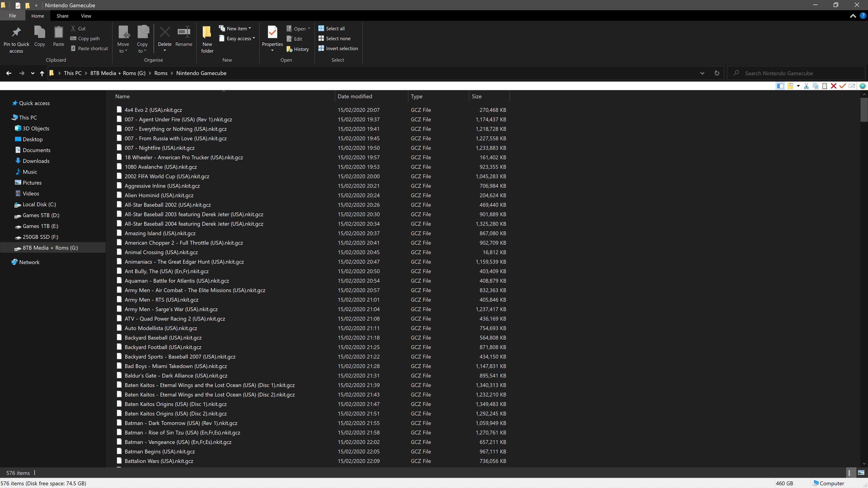Sort by Date modified column header
This screenshot has width=868, height=488.
pos(355,96)
